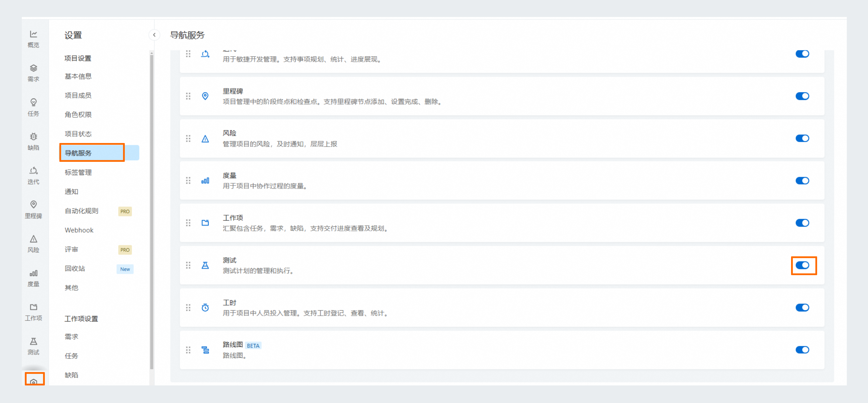The height and width of the screenshot is (403, 868).
Task: Grab the drag handle for 度量 row
Action: (x=188, y=181)
